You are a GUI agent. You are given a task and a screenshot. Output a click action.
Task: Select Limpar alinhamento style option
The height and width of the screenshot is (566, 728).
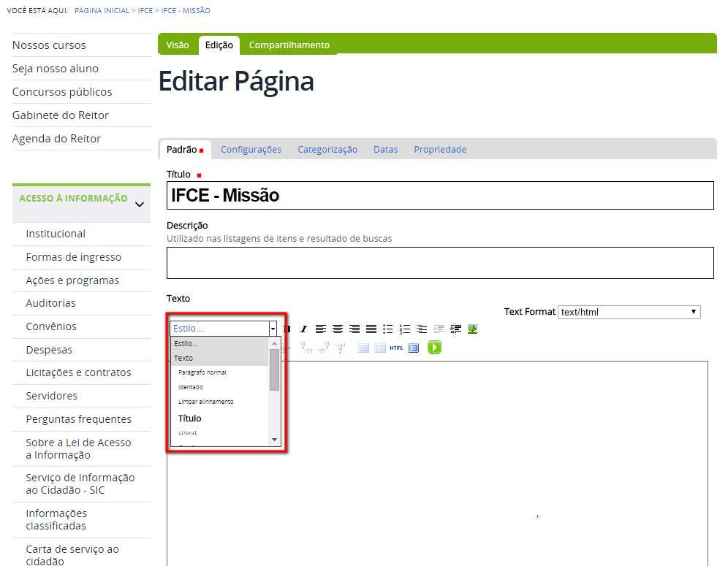click(x=219, y=402)
